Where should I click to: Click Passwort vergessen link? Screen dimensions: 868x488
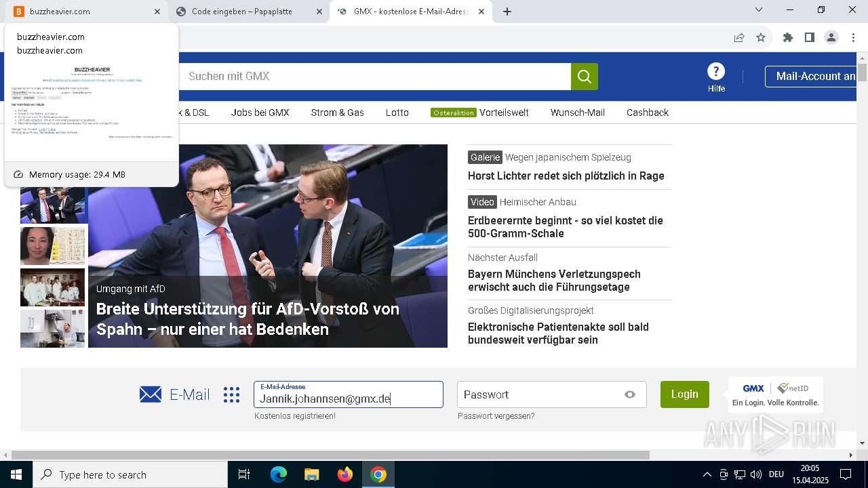pos(496,416)
